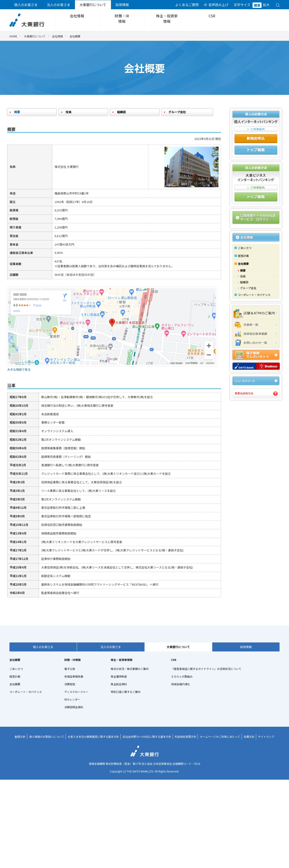Jump to 概要 anchor button
The image size is (289, 868).
[32, 112]
